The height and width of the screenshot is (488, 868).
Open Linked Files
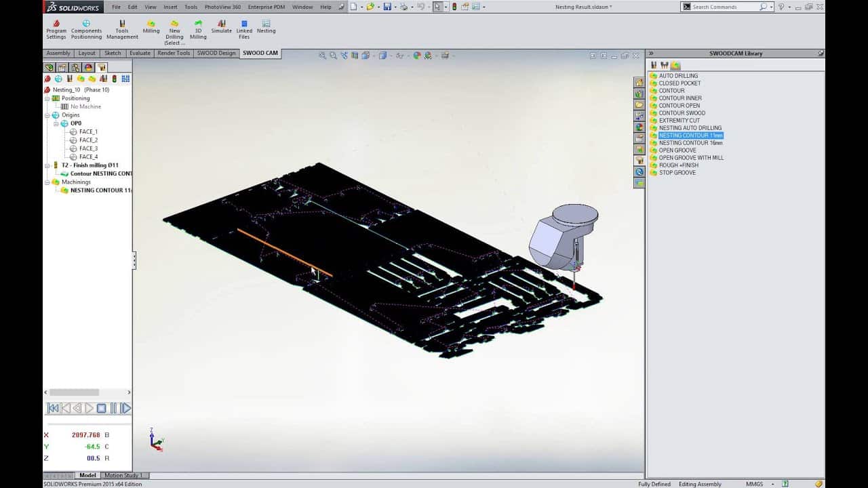pyautogui.click(x=244, y=30)
